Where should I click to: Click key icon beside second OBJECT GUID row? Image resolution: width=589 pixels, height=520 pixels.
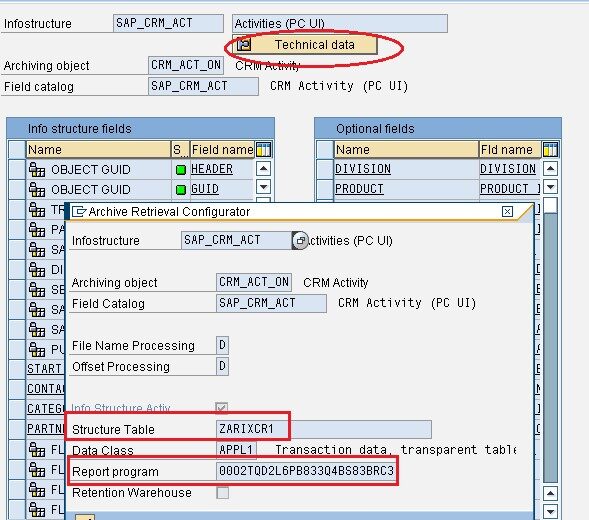[x=37, y=189]
